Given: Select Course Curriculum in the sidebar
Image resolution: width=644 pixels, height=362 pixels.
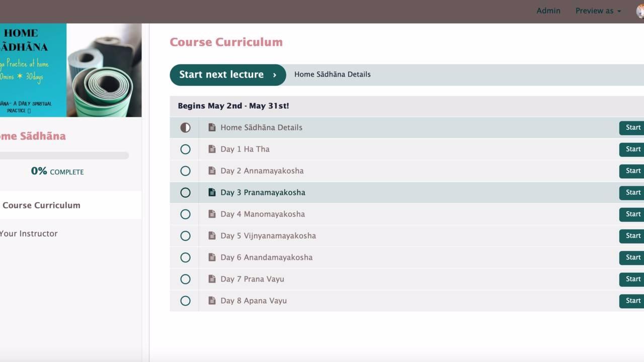Looking at the screenshot, I should pos(41,205).
